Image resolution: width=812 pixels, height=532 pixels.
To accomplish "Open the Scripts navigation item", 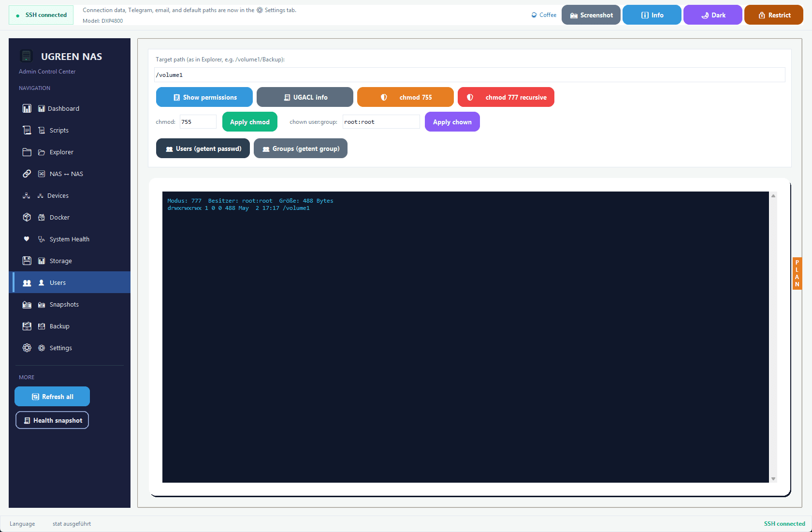I will pos(70,130).
